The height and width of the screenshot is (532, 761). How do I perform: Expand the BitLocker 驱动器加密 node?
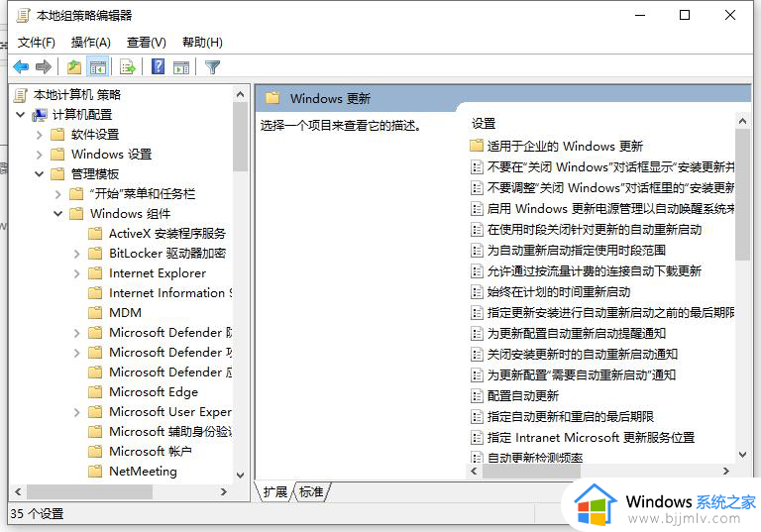(x=76, y=254)
